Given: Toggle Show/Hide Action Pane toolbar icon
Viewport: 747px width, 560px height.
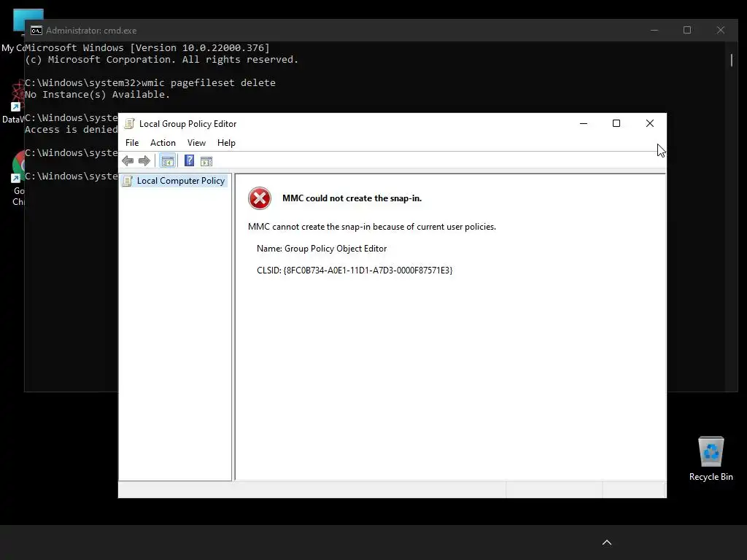Looking at the screenshot, I should [206, 161].
